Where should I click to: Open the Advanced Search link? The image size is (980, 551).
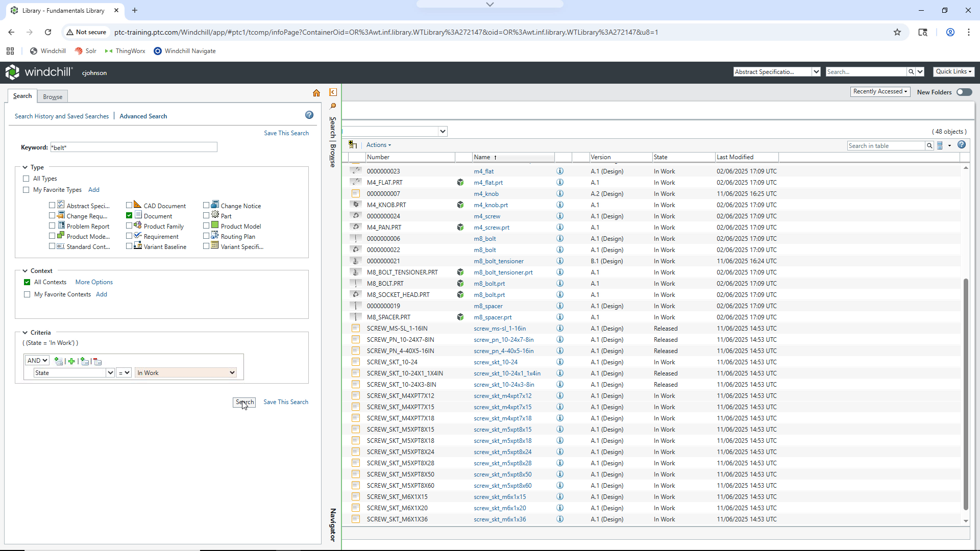coord(143,116)
